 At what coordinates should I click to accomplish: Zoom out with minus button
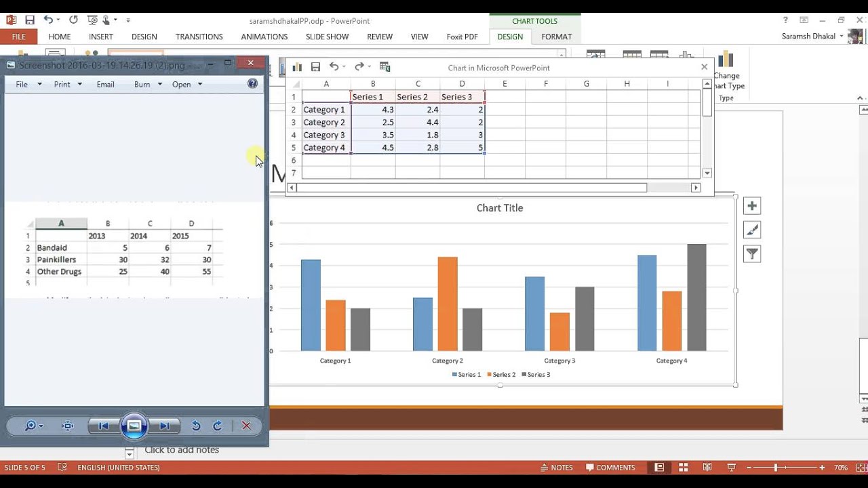[x=749, y=468]
